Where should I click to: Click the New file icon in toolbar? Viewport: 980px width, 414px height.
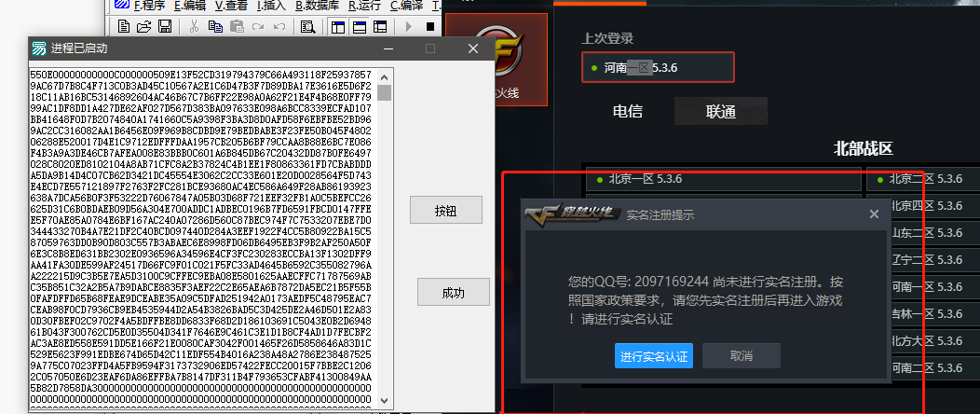[123, 26]
